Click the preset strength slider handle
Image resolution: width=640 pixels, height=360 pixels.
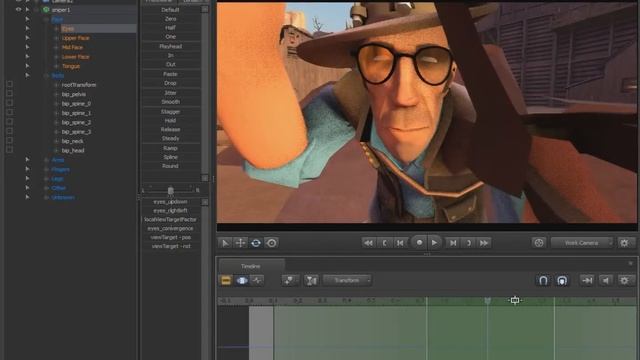pos(171,190)
